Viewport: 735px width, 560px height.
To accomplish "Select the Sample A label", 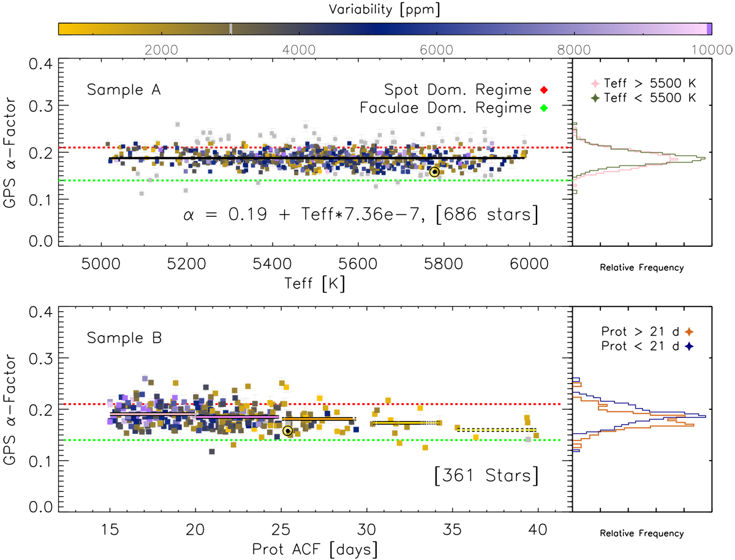I will click(x=124, y=90).
